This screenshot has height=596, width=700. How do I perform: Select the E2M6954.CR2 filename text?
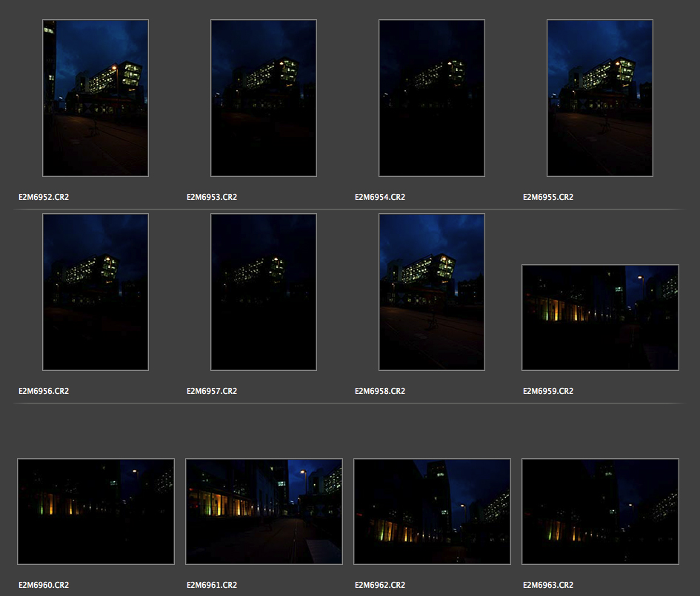click(x=380, y=198)
